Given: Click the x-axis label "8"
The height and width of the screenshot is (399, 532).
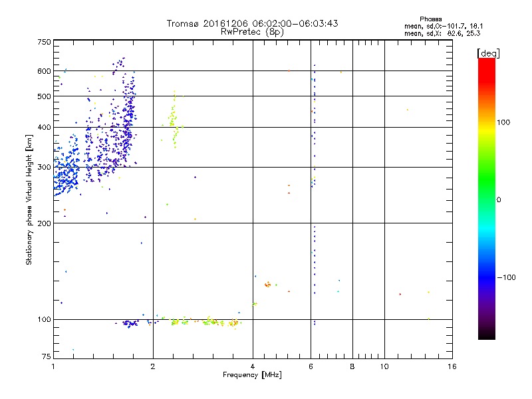Looking at the screenshot, I should pyautogui.click(x=352, y=367).
